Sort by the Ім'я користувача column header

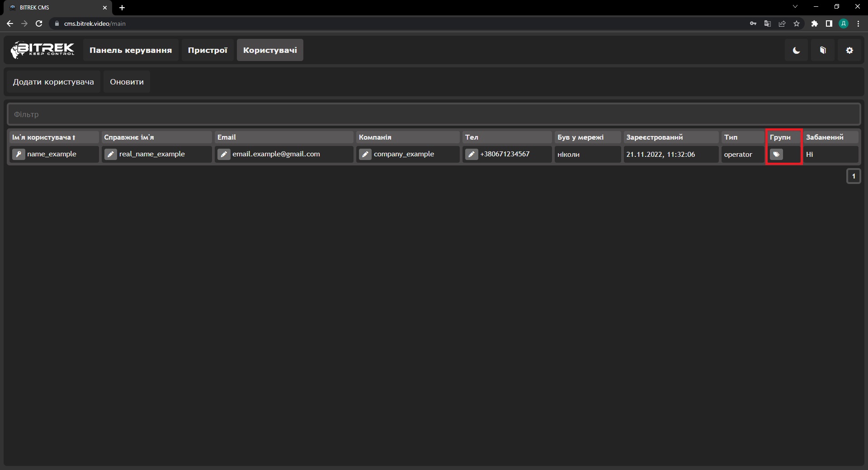point(44,137)
